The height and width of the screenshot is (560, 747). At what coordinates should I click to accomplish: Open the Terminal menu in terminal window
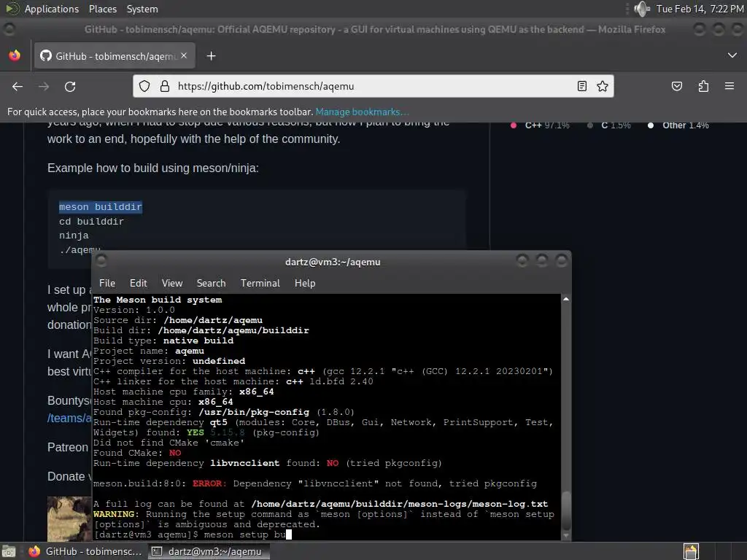pos(260,283)
